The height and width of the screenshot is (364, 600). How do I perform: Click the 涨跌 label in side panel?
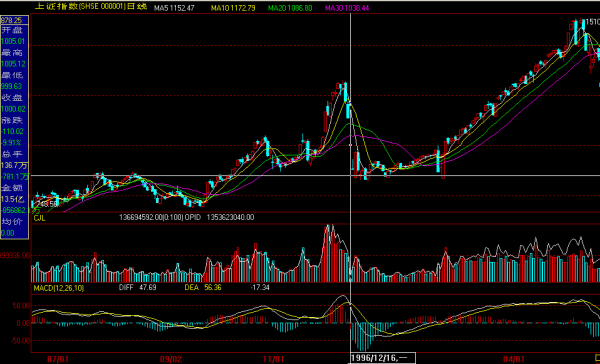tap(12, 121)
